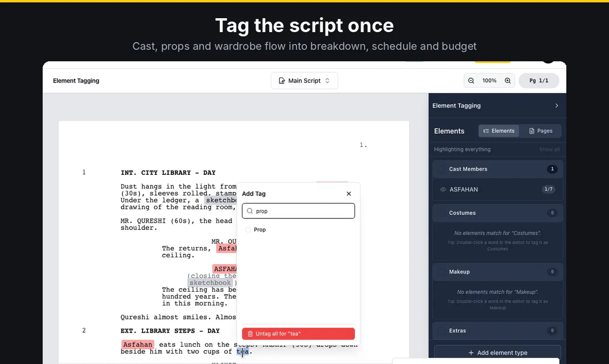Click the INT. CITY LIBRARY - DAY heading
This screenshot has height=364, width=609.
click(x=168, y=173)
